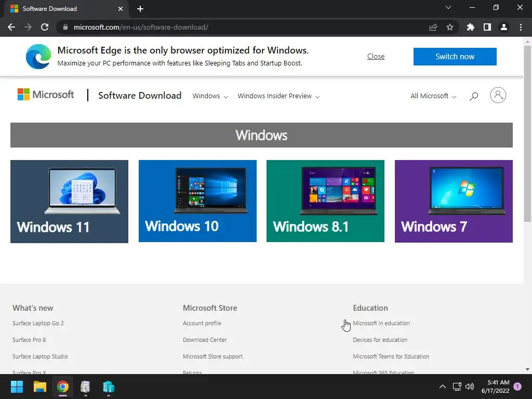532x399 pixels.
Task: Show hidden tray icons chevron
Action: [x=443, y=387]
